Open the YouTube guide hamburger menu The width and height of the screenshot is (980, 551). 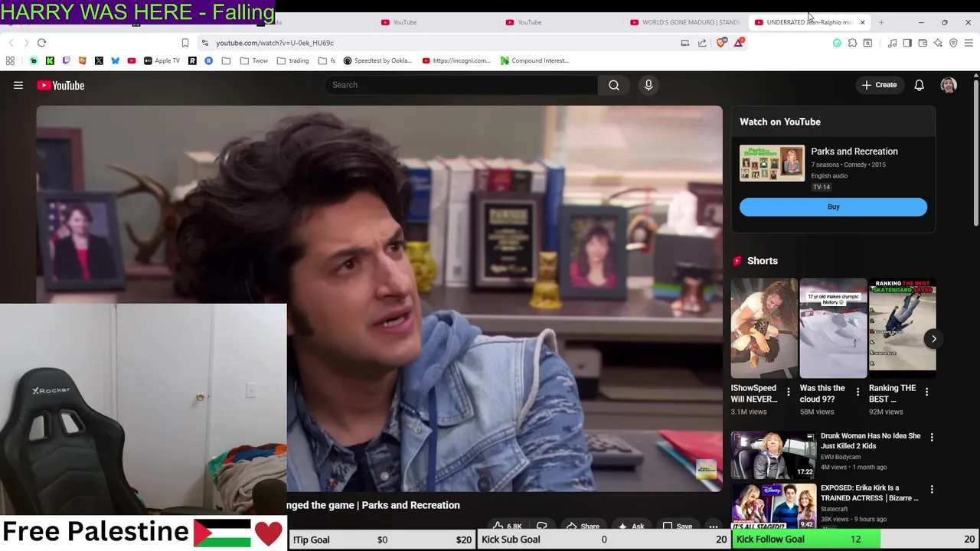18,86
